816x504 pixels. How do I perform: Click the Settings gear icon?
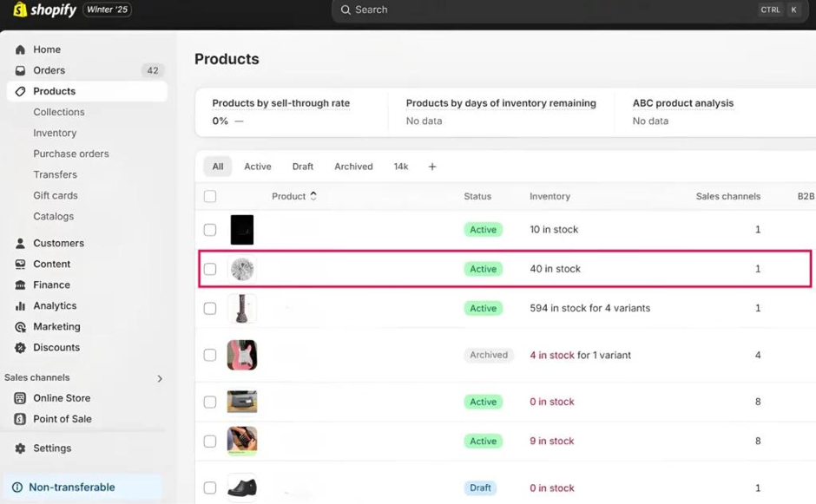(20, 448)
